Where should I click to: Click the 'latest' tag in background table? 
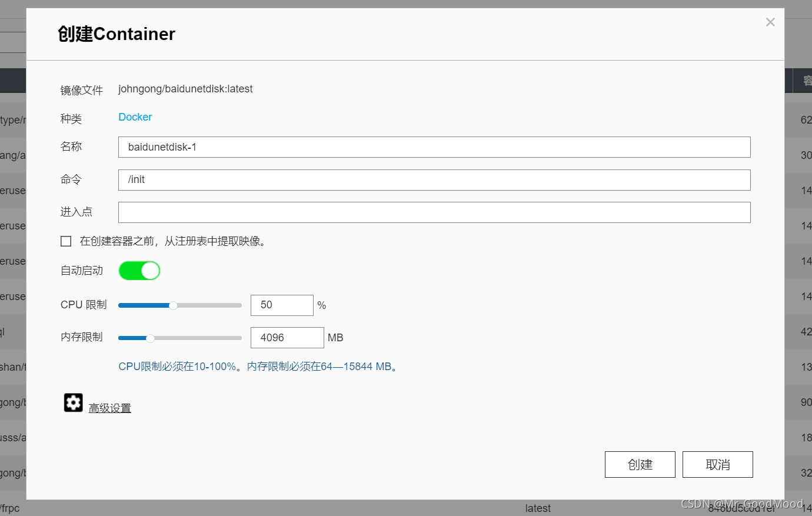click(538, 508)
